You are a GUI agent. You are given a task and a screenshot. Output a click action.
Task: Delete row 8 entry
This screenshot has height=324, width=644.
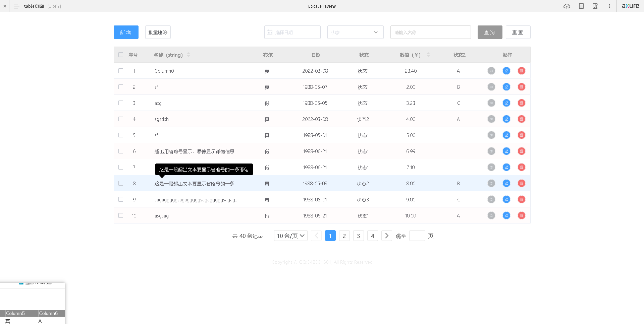coord(522,183)
